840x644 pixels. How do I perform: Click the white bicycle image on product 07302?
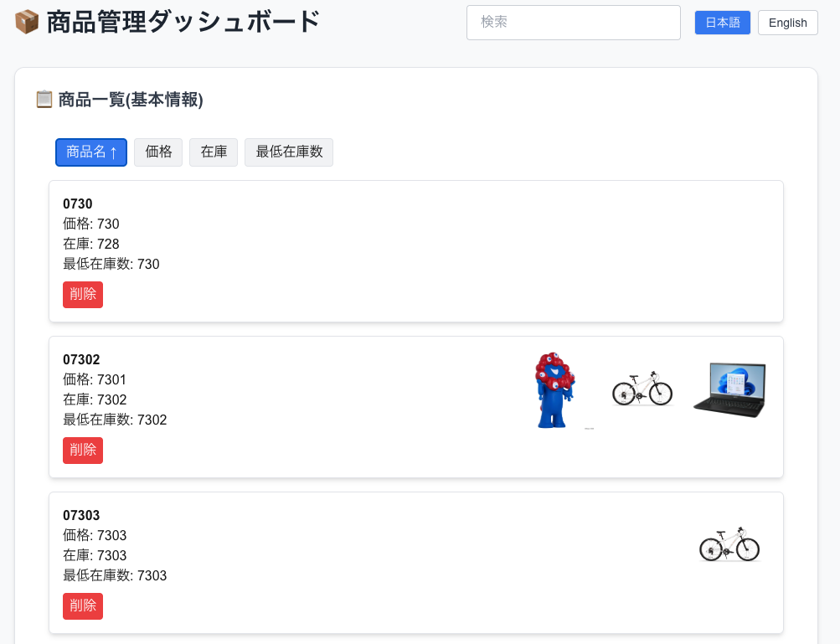click(642, 389)
